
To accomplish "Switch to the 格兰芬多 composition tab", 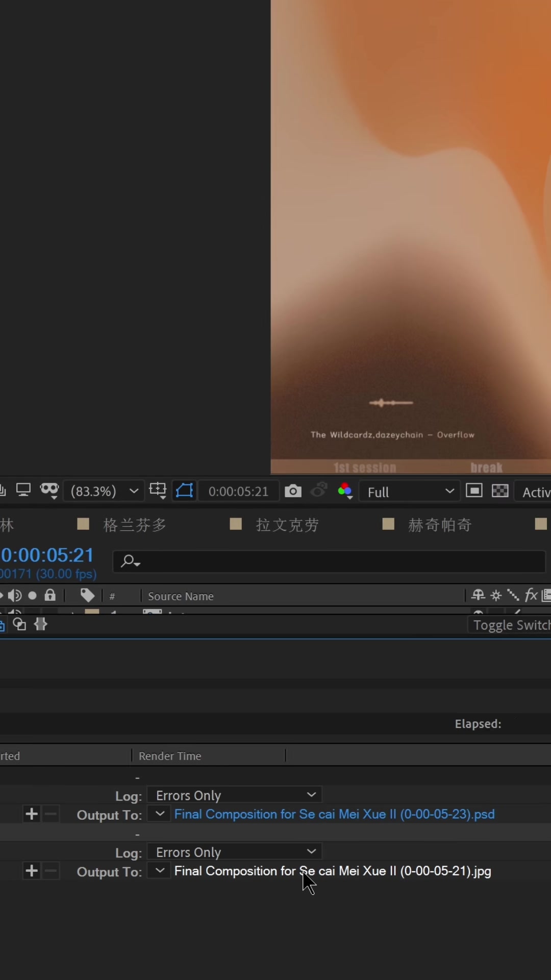I will coord(135,525).
